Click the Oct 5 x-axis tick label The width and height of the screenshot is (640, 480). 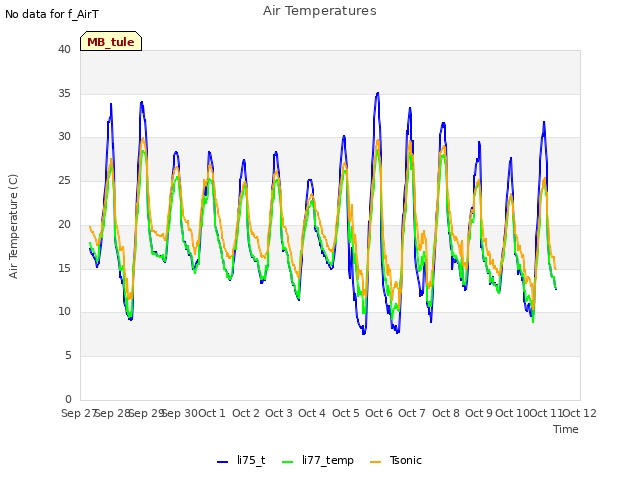pyautogui.click(x=346, y=413)
